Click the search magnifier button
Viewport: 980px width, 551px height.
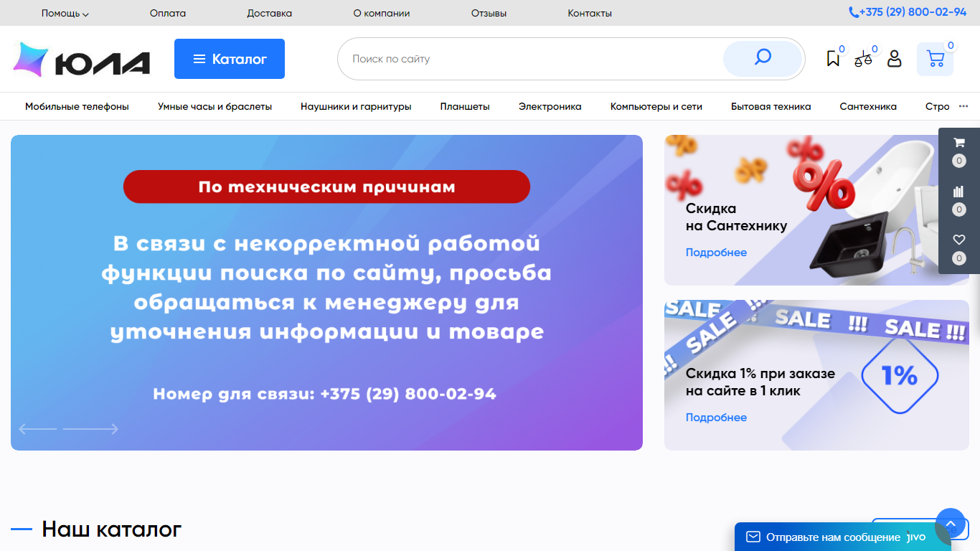763,59
